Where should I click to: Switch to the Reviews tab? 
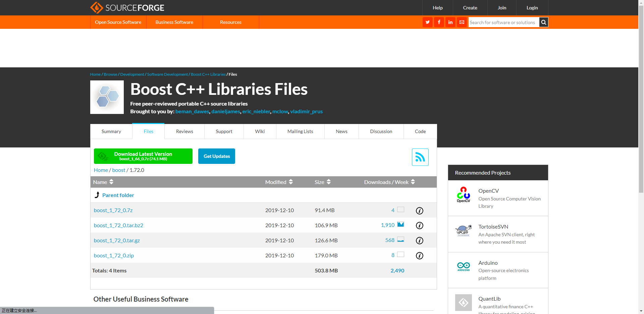pos(184,131)
